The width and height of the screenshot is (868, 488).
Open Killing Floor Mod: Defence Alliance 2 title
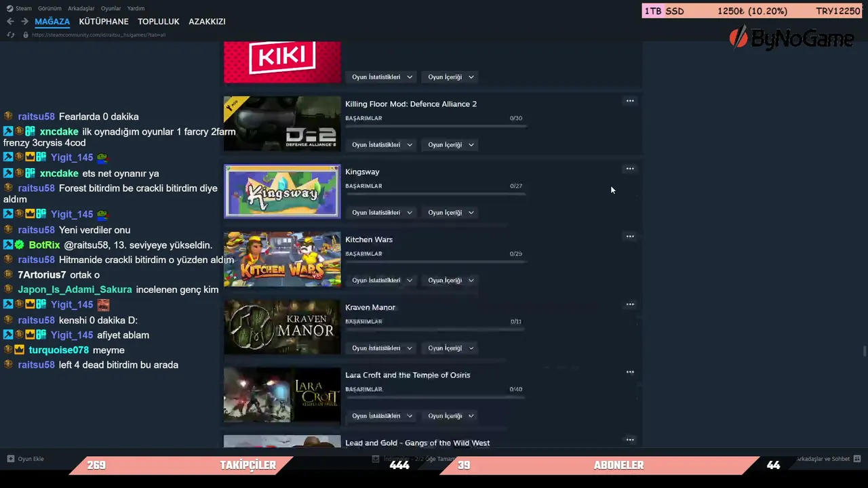click(x=411, y=104)
